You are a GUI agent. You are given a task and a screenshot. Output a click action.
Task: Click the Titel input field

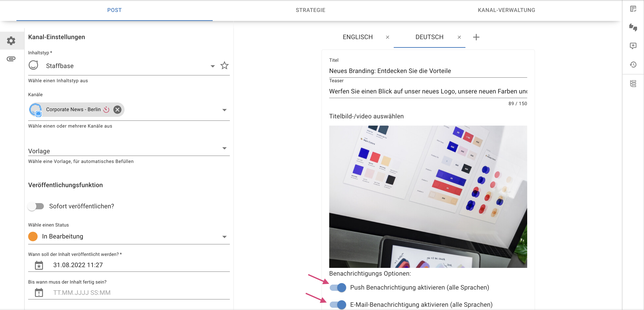[x=428, y=71]
